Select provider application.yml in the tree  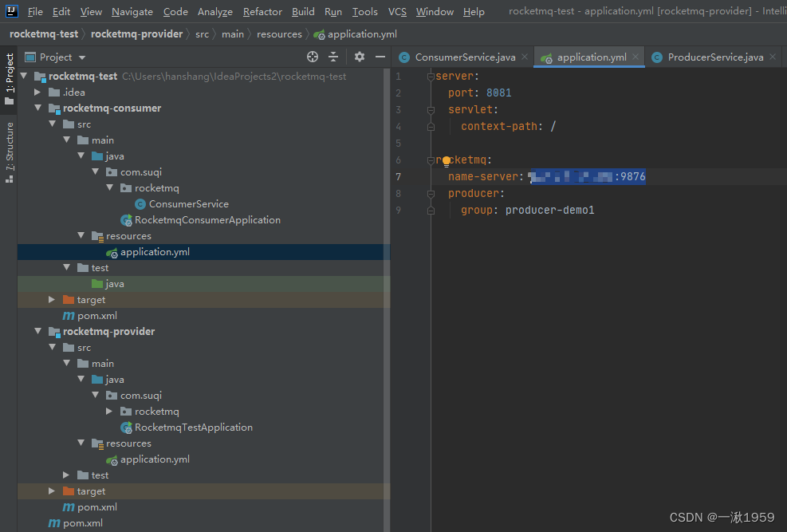pyautogui.click(x=155, y=459)
